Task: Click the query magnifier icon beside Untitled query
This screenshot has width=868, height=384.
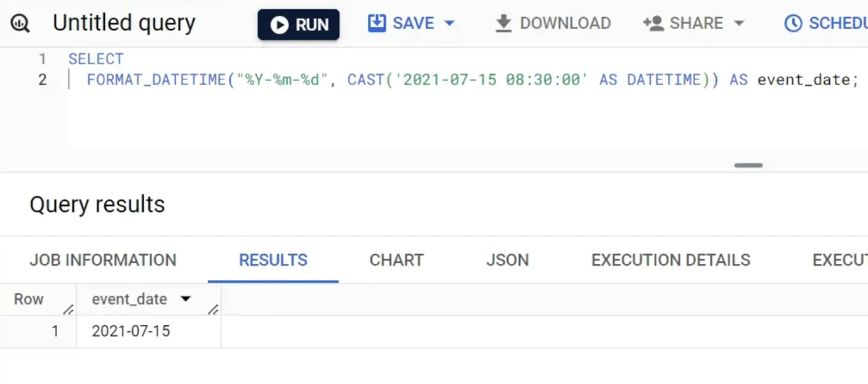Action: point(20,24)
